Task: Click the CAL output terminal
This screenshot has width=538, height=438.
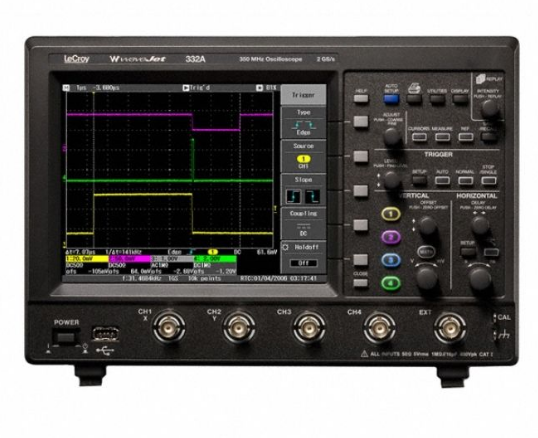Action: pos(495,318)
